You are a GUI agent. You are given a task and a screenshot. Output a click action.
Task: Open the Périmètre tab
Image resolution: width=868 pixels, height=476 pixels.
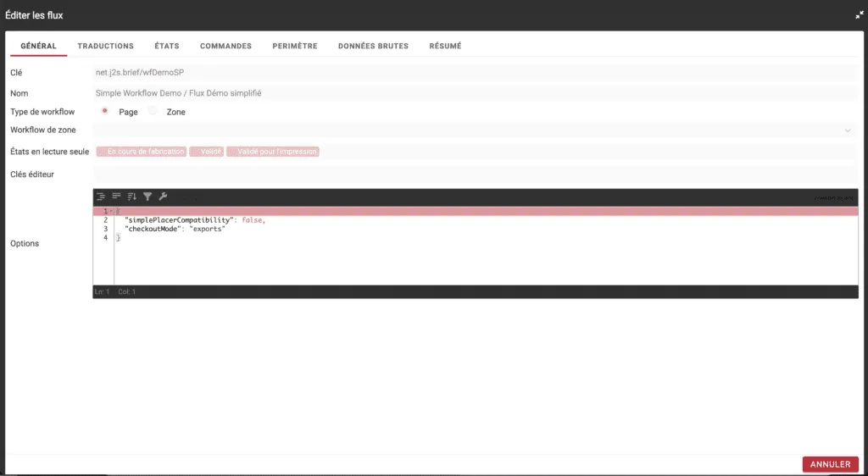tap(295, 46)
